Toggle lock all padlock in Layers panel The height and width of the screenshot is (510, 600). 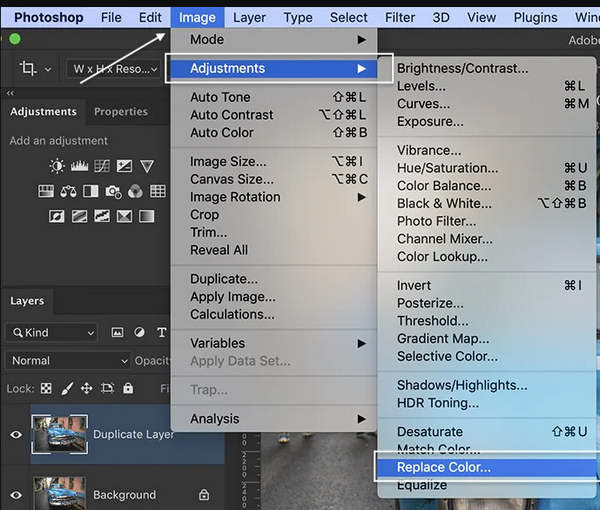coord(128,388)
